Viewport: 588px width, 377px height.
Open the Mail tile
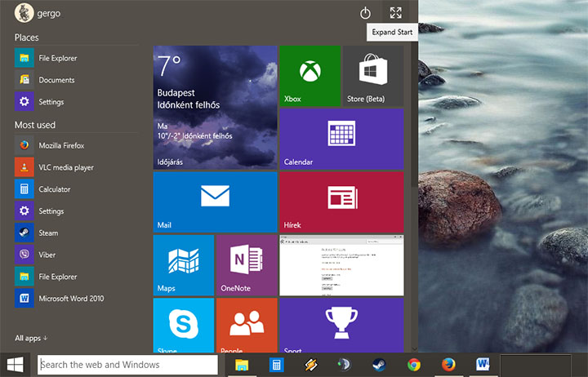[215, 201]
